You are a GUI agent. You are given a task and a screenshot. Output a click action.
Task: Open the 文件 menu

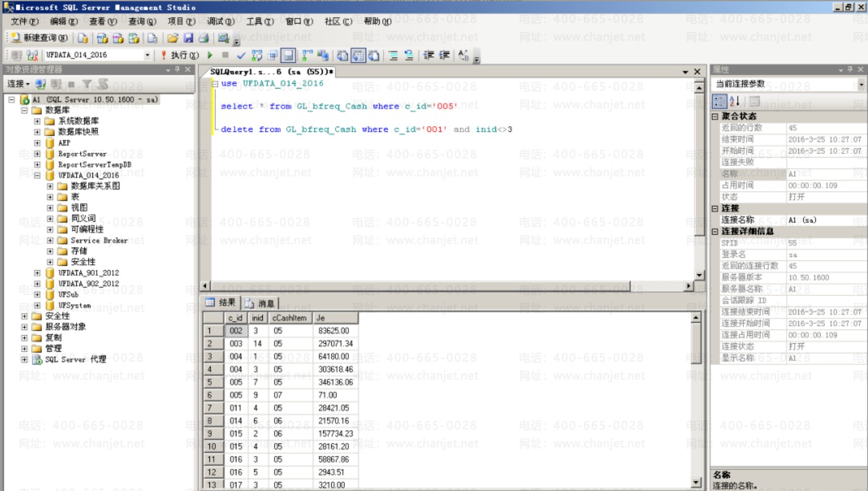click(x=24, y=22)
